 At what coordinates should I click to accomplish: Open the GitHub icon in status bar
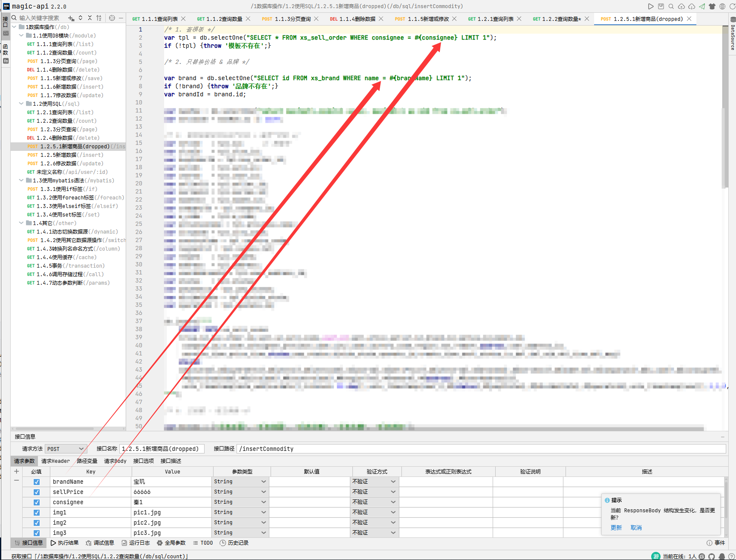(711, 556)
